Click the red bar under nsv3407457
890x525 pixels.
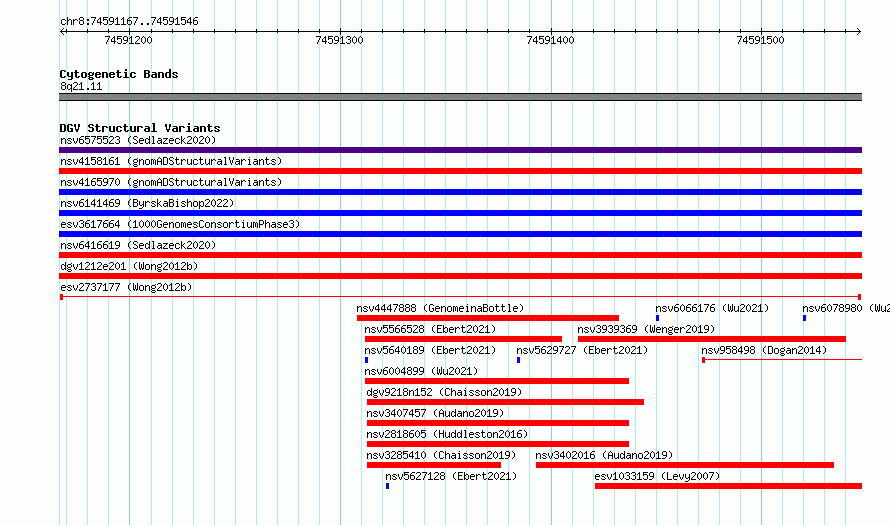coord(498,423)
